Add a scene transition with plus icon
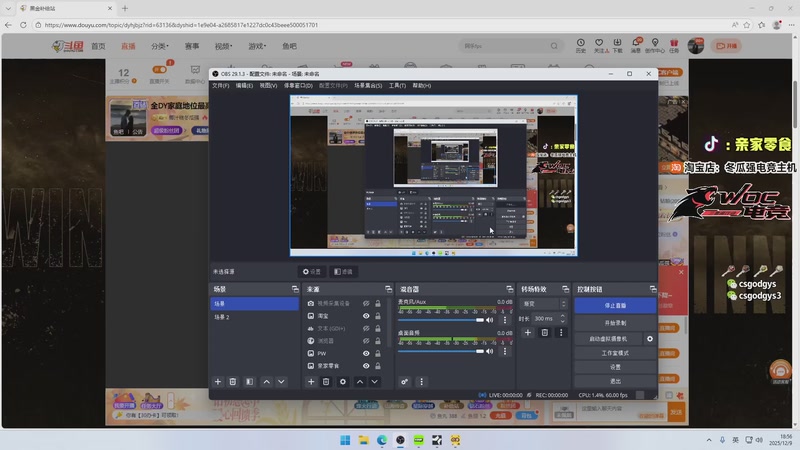 point(528,333)
